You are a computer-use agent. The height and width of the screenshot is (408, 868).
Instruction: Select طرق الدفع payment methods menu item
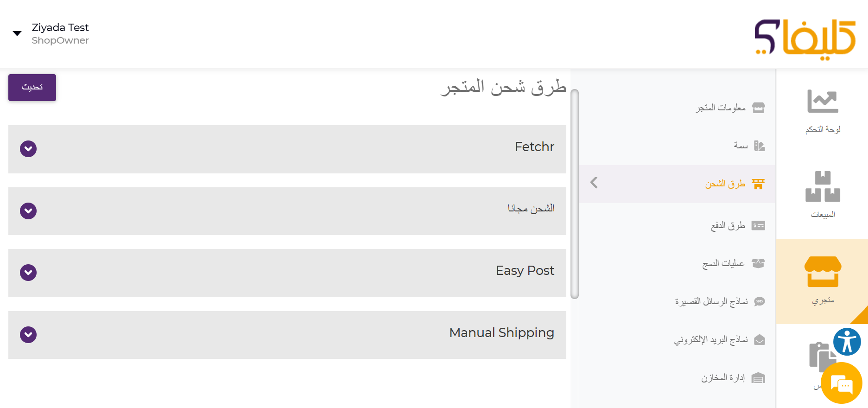(x=728, y=226)
